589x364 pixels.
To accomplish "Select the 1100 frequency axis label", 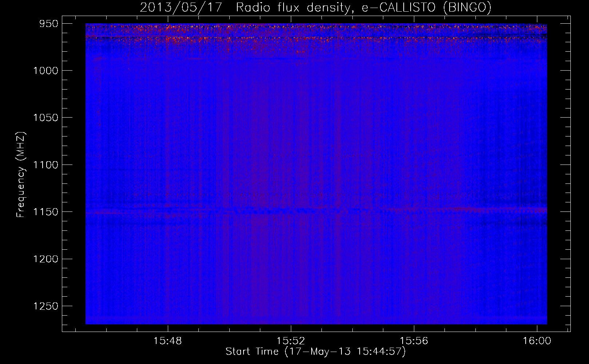I will (46, 165).
